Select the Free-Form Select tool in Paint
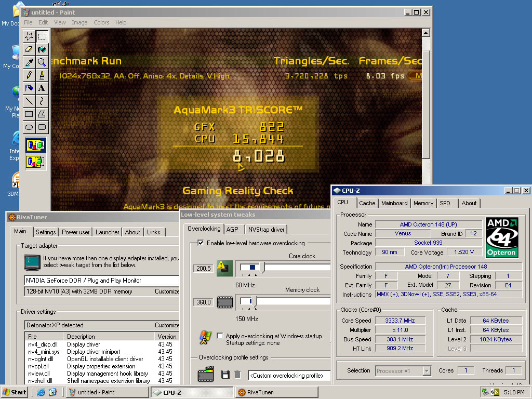 click(x=29, y=36)
